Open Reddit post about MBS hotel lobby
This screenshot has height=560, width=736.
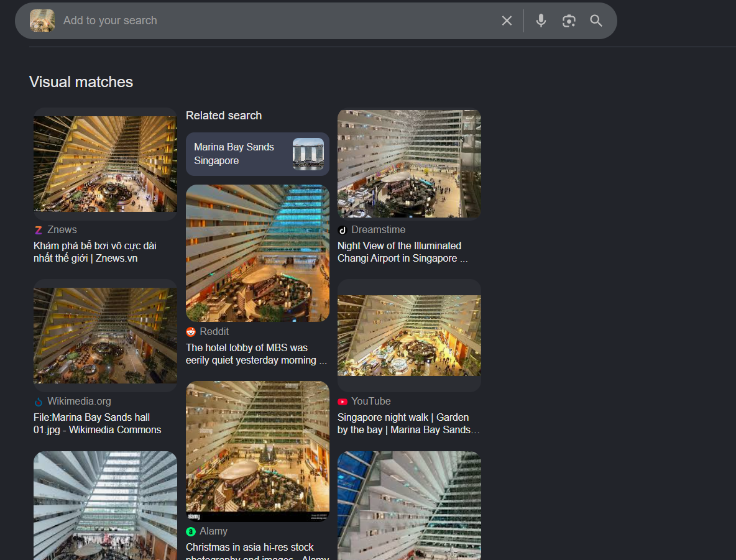(255, 354)
